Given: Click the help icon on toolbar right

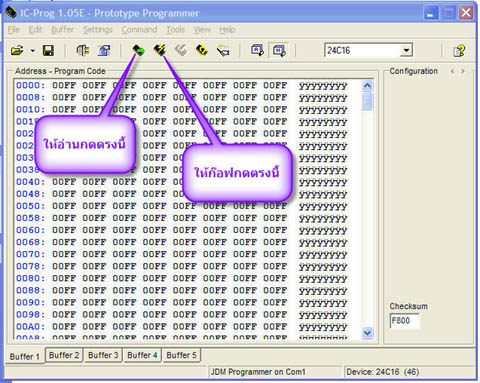Looking at the screenshot, I should pos(459,51).
